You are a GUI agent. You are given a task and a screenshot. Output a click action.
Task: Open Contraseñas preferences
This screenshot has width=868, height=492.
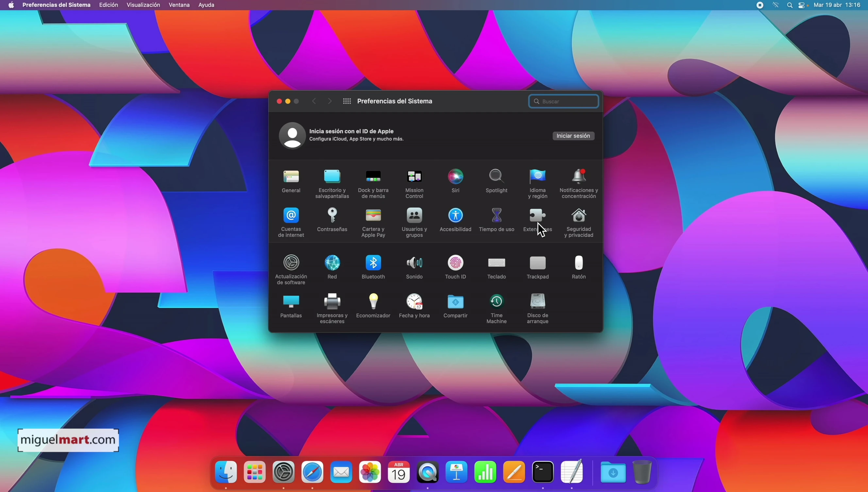click(x=332, y=220)
